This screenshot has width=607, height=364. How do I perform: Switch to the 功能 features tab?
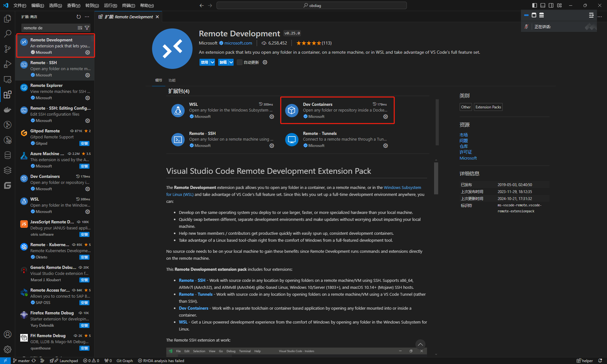tap(172, 80)
